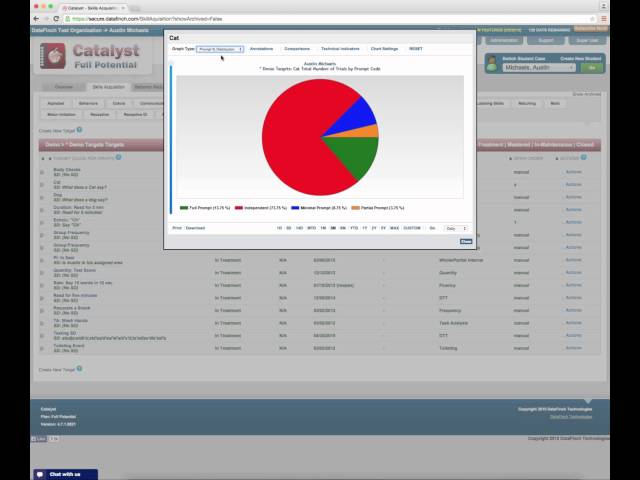Image resolution: width=640 pixels, height=480 pixels.
Task: Tick the TA: Wash Hands checkbox
Action: (x=42, y=323)
